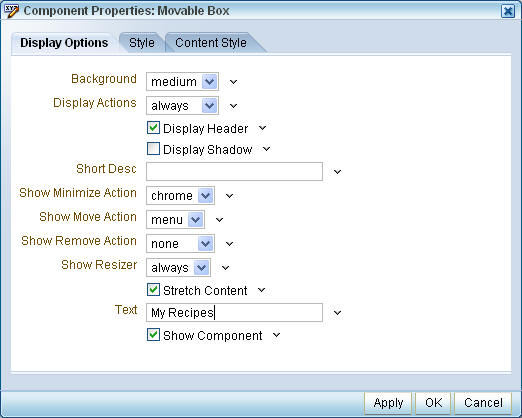Click the chevron icon beside Display Actions
This screenshot has width=522, height=418.
tap(233, 106)
